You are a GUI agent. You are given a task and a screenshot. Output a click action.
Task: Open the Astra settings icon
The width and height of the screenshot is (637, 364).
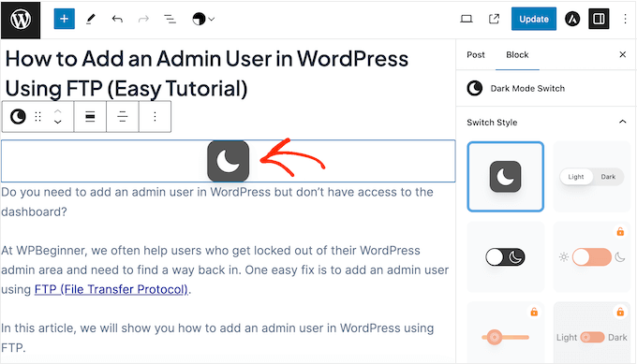point(572,19)
